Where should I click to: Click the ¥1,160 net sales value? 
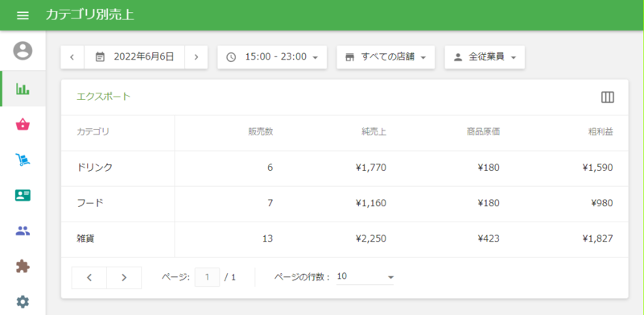pos(371,203)
